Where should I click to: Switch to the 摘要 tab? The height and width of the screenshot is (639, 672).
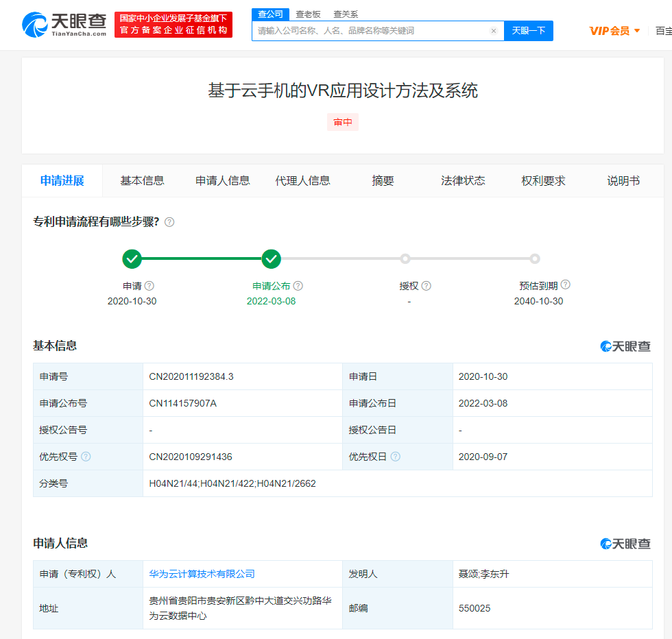coord(382,180)
